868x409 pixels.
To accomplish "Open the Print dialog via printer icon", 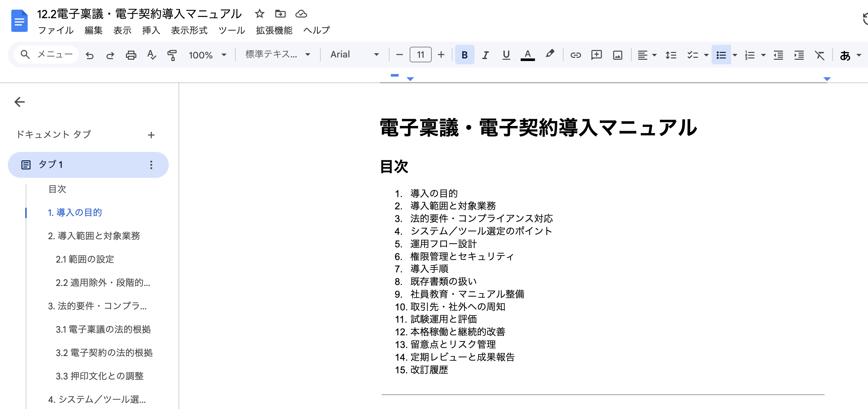I will click(x=131, y=55).
